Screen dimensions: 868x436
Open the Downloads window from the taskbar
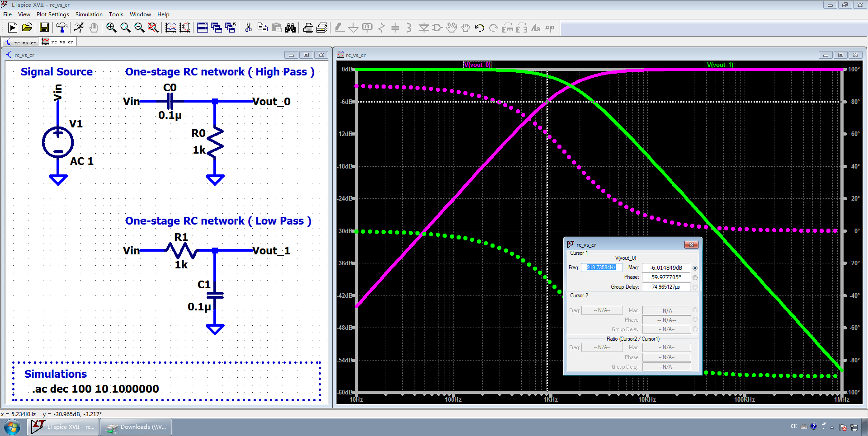(136, 427)
